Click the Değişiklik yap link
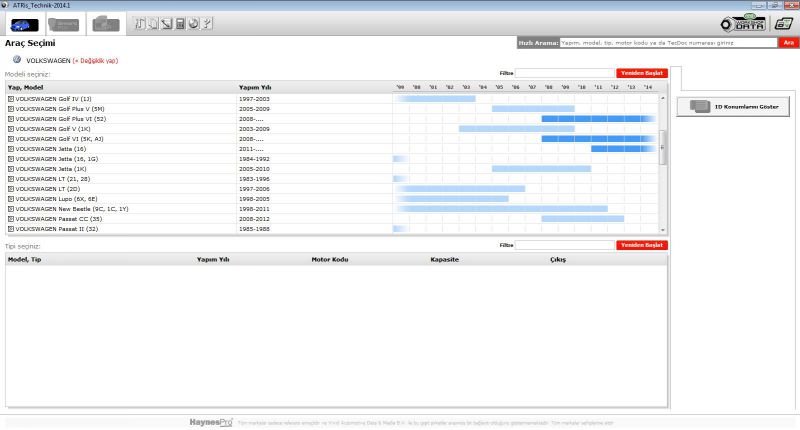 click(95, 61)
